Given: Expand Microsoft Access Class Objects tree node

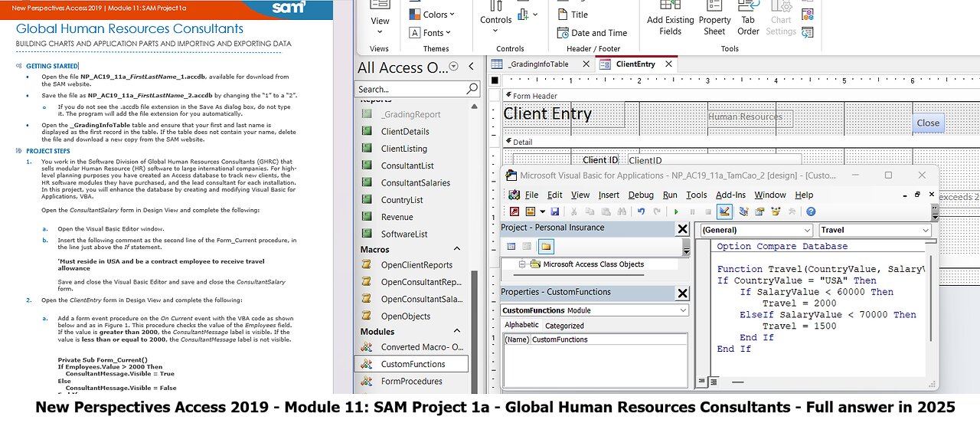Looking at the screenshot, I should pos(523,264).
